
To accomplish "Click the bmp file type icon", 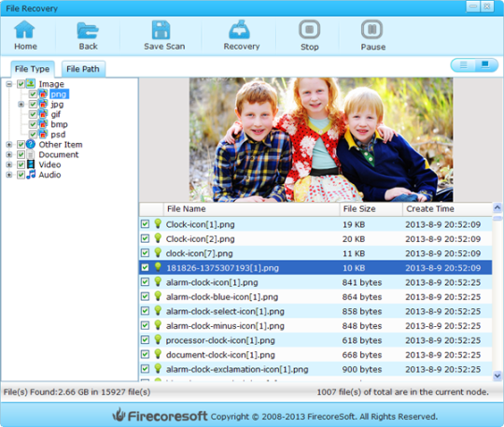I will pos(43,124).
